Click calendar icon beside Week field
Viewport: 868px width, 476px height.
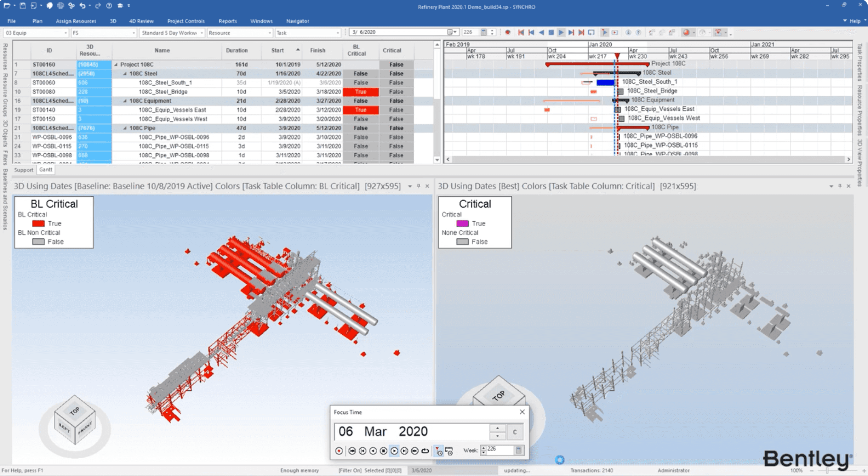tap(519, 450)
